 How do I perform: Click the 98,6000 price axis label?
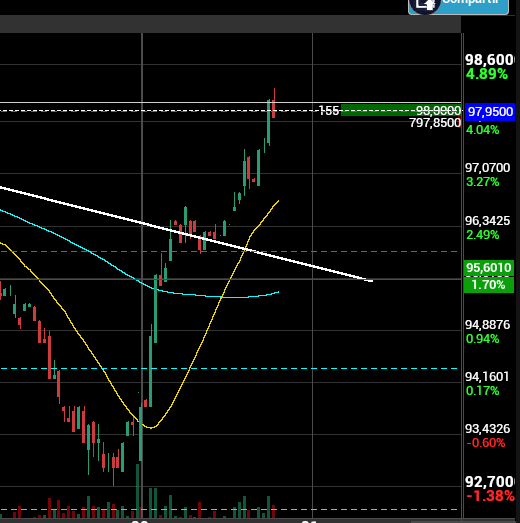[489, 60]
